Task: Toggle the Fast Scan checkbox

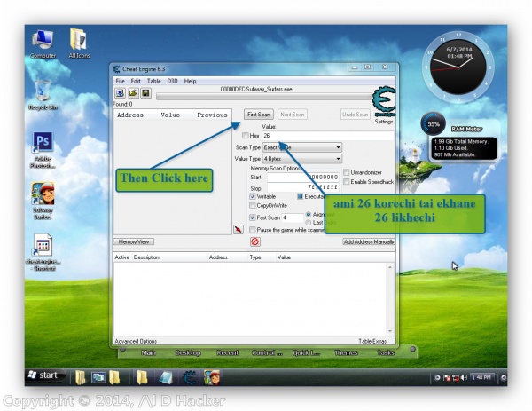Action: click(x=253, y=217)
